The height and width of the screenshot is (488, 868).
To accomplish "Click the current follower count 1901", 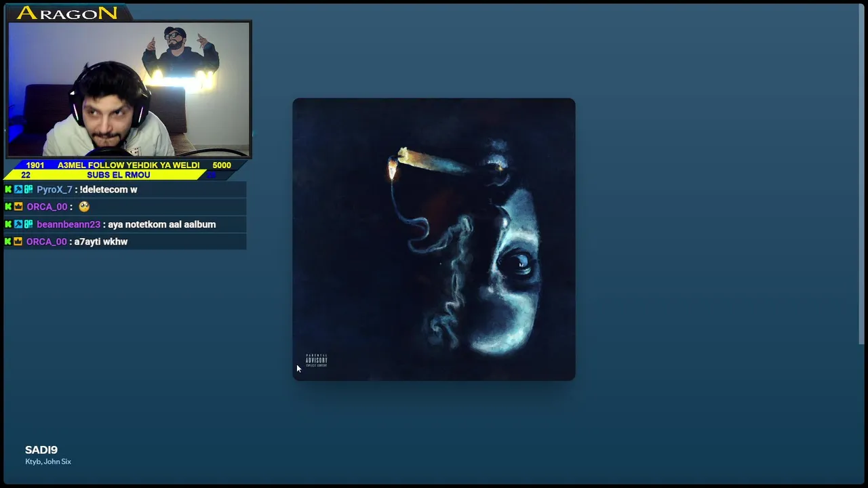I will click(35, 165).
